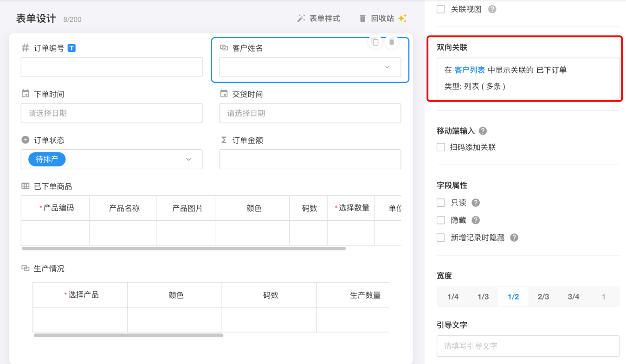Screen dimensions: 626x364
Task: Click help icon next to 隐藏
Action: coord(476,220)
